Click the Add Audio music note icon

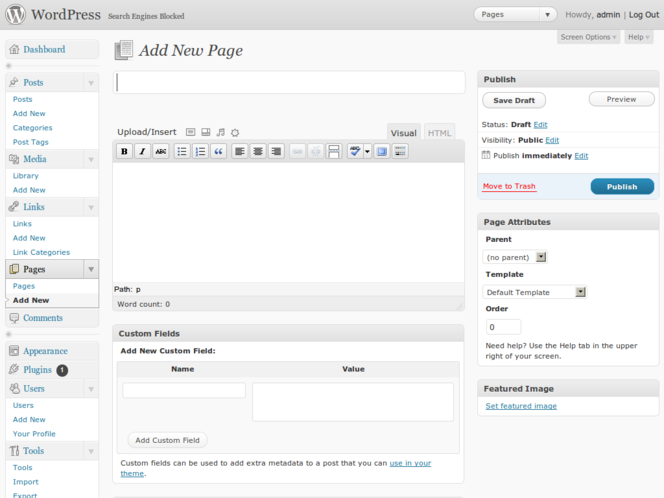click(x=220, y=132)
